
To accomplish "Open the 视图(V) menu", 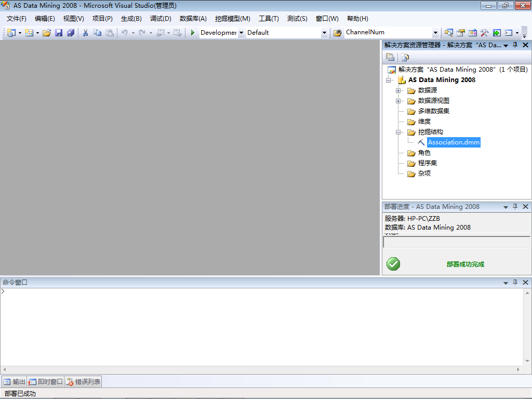I will tap(74, 19).
